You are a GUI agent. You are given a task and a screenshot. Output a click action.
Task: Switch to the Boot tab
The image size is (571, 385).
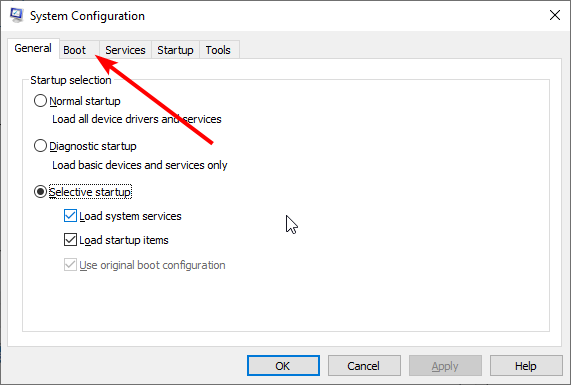click(74, 50)
